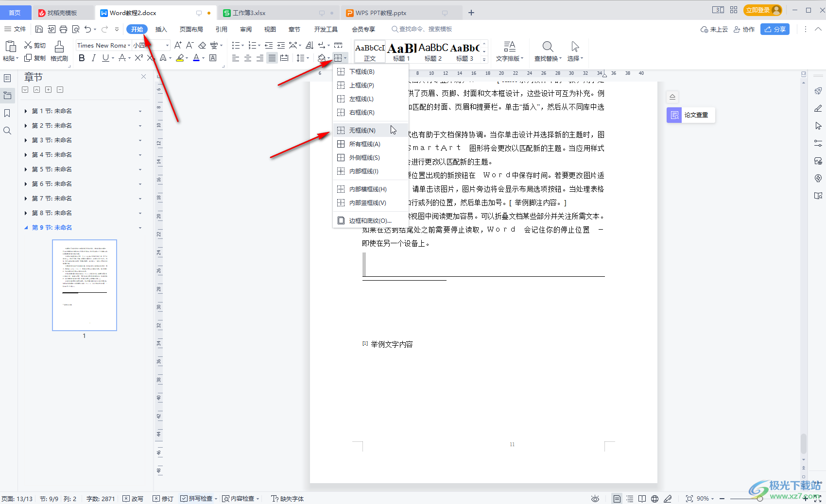This screenshot has height=504, width=826.
Task: Decrease font size with the A- icon
Action: pyautogui.click(x=190, y=45)
